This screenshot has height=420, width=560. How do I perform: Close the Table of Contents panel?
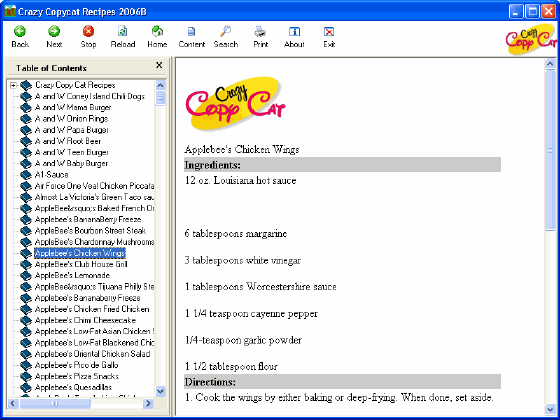[159, 65]
